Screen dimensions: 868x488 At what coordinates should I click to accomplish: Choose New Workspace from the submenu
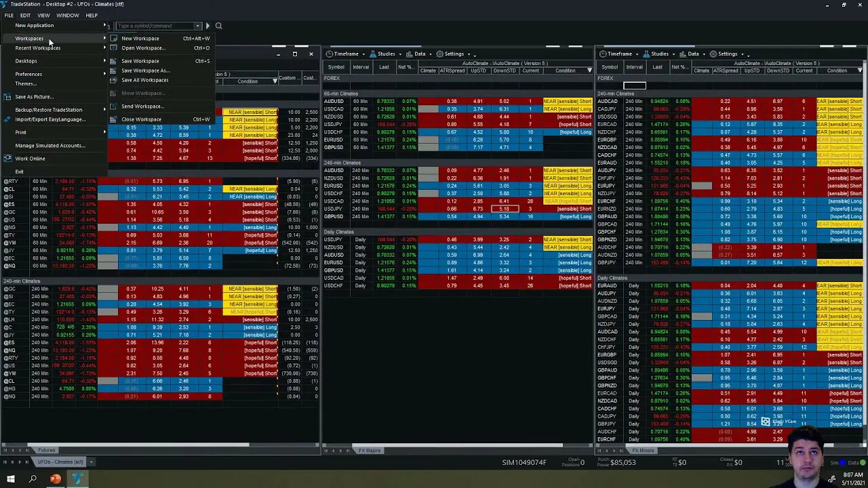pos(140,39)
